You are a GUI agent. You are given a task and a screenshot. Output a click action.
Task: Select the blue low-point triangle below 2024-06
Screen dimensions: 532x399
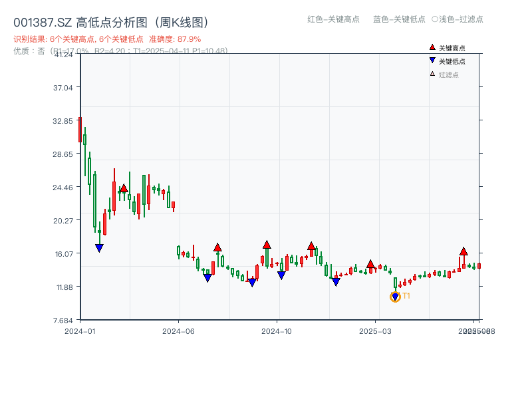(207, 277)
